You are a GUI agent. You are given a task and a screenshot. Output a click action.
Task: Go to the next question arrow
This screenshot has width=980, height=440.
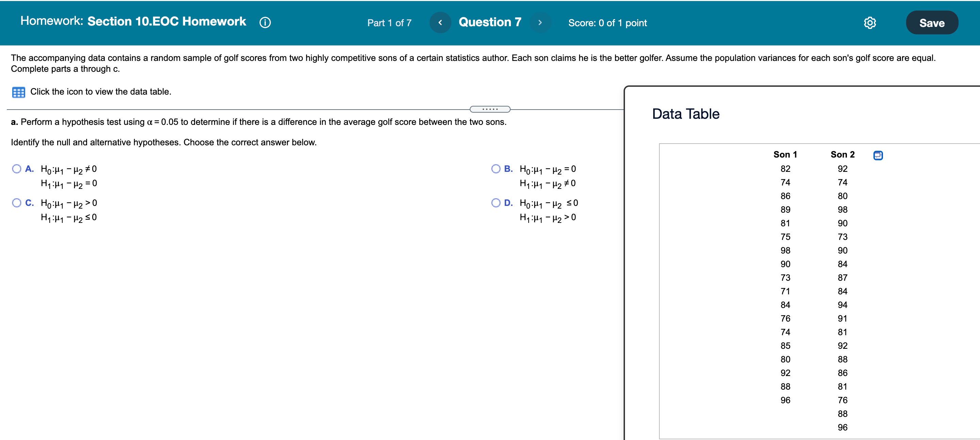pyautogui.click(x=540, y=23)
